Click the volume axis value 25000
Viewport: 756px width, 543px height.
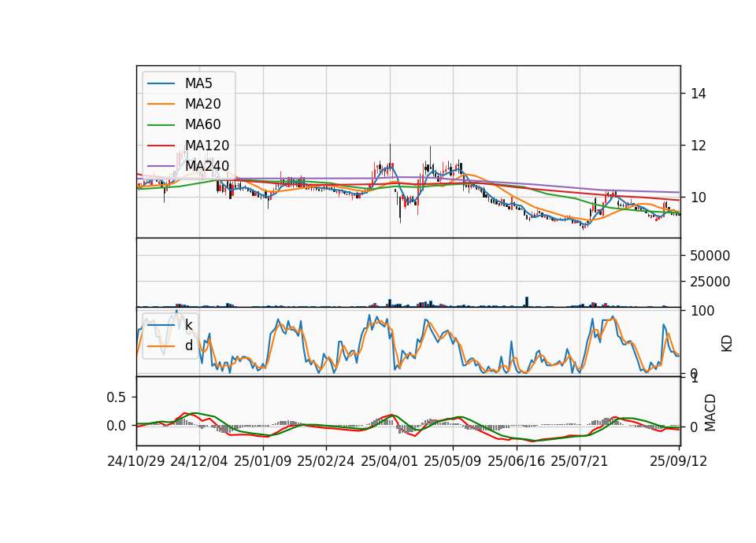pyautogui.click(x=710, y=282)
